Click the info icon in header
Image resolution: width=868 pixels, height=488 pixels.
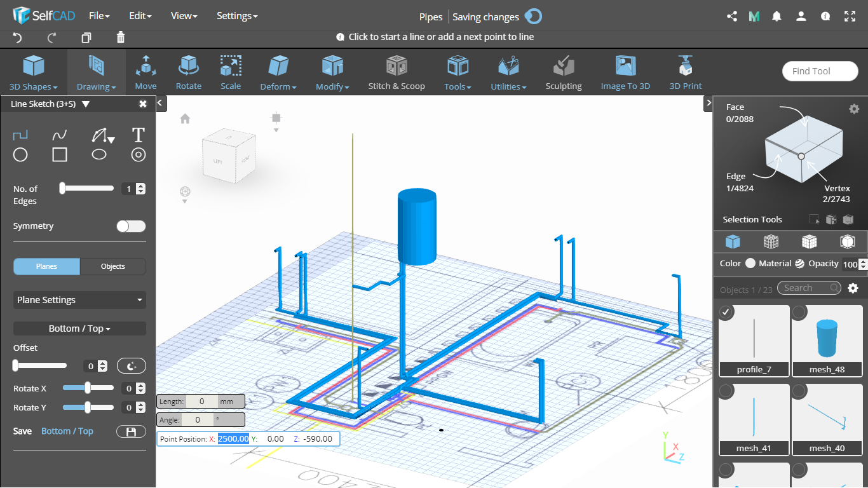pos(825,17)
